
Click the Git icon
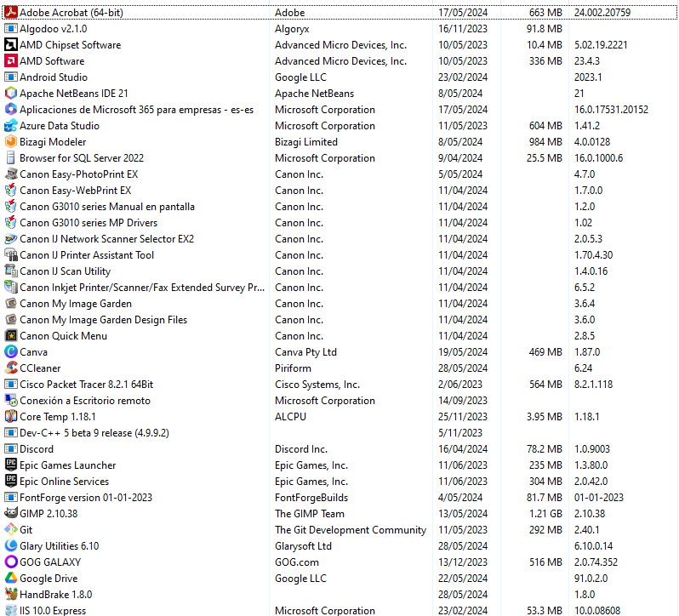pos(11,529)
